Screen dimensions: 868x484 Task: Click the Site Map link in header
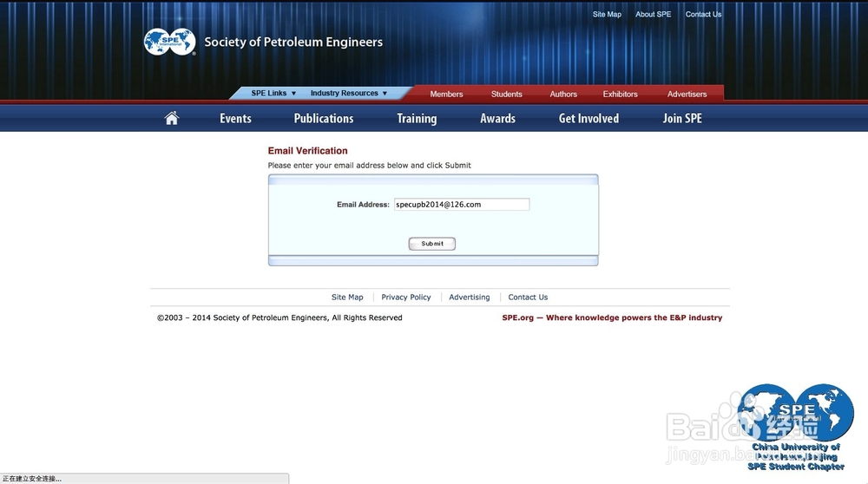coord(607,15)
